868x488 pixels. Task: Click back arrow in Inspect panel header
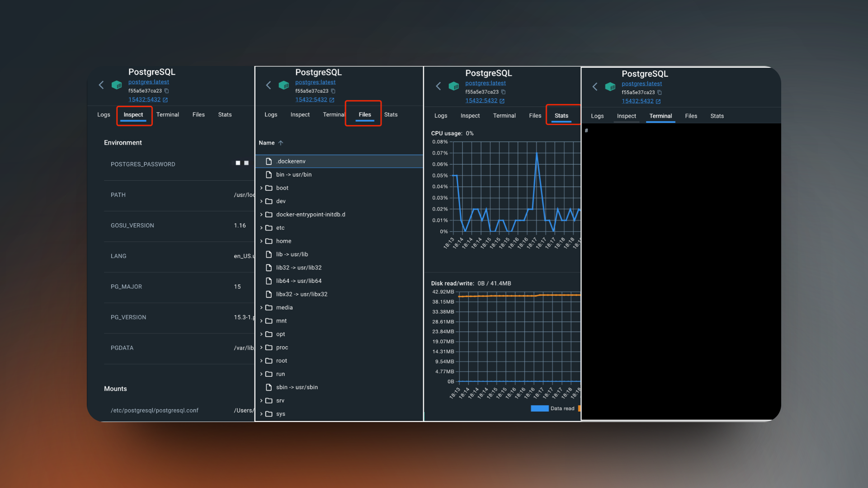(x=101, y=85)
